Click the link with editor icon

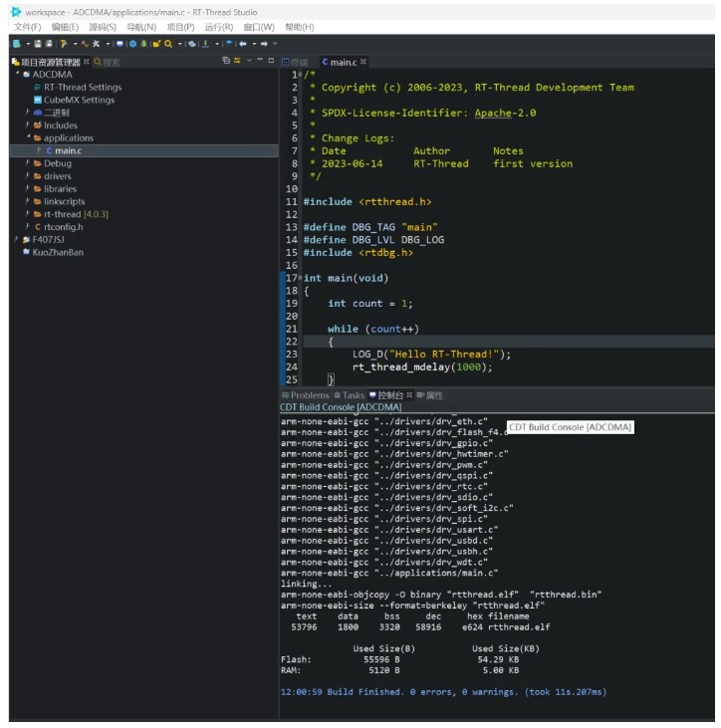click(236, 62)
